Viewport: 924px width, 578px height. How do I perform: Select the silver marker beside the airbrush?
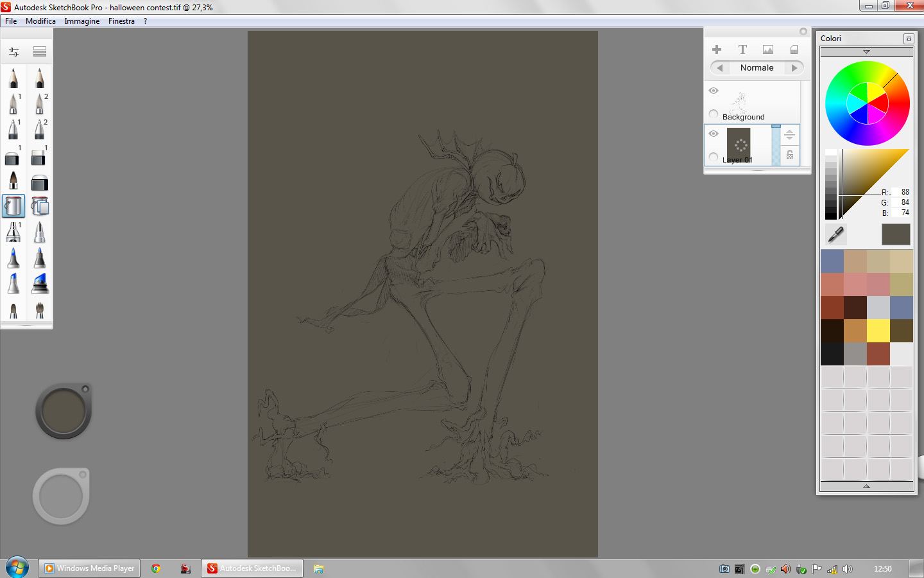(40, 232)
